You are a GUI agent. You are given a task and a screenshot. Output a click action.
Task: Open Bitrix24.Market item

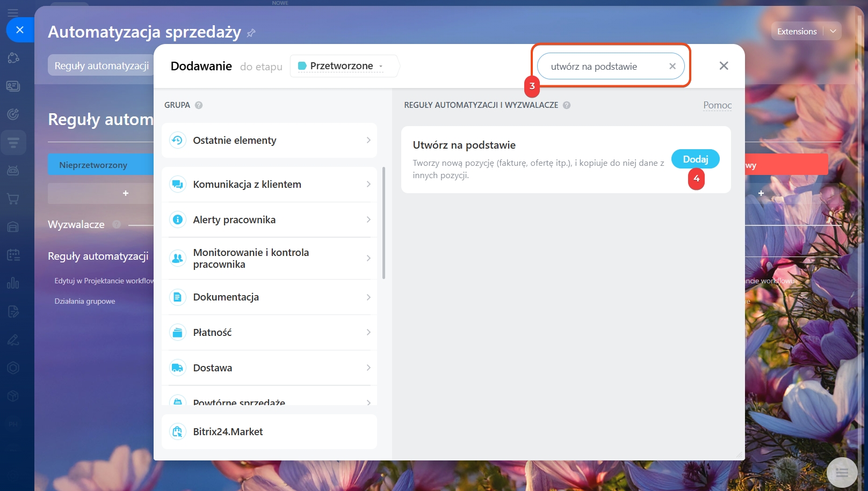pos(269,432)
